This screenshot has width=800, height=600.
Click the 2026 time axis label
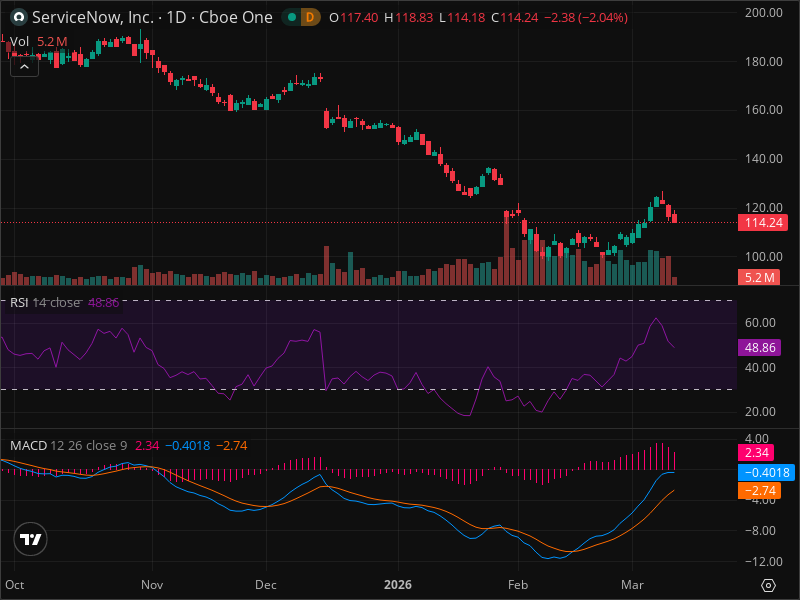[x=398, y=585]
